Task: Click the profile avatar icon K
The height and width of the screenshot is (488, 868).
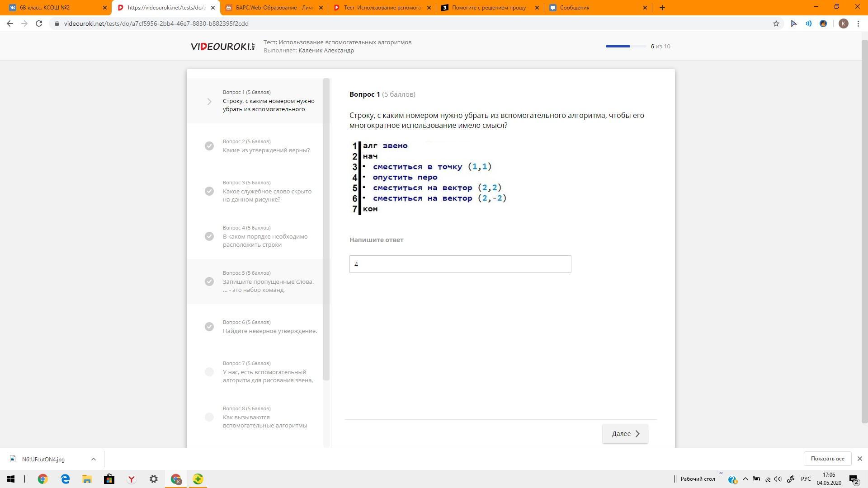Action: point(843,23)
